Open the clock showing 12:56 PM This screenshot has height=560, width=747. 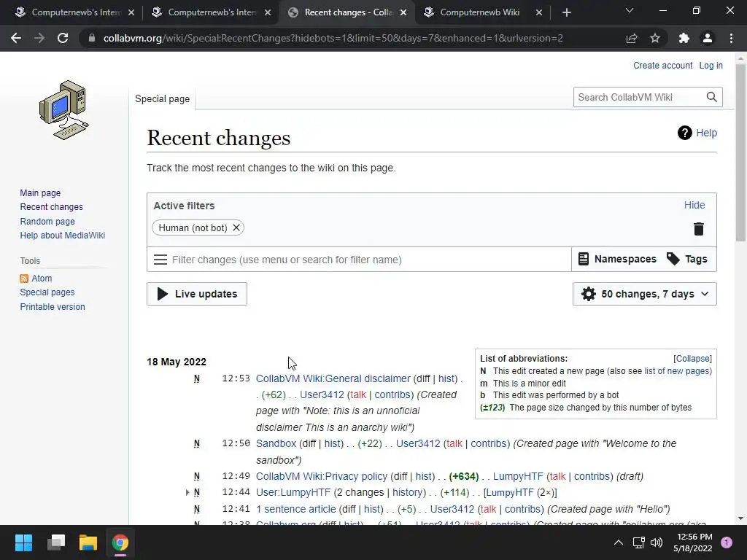point(694,542)
